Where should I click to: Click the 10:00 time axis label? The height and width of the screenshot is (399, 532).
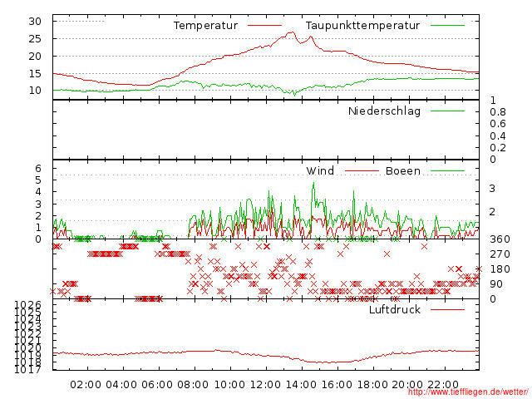tap(229, 385)
